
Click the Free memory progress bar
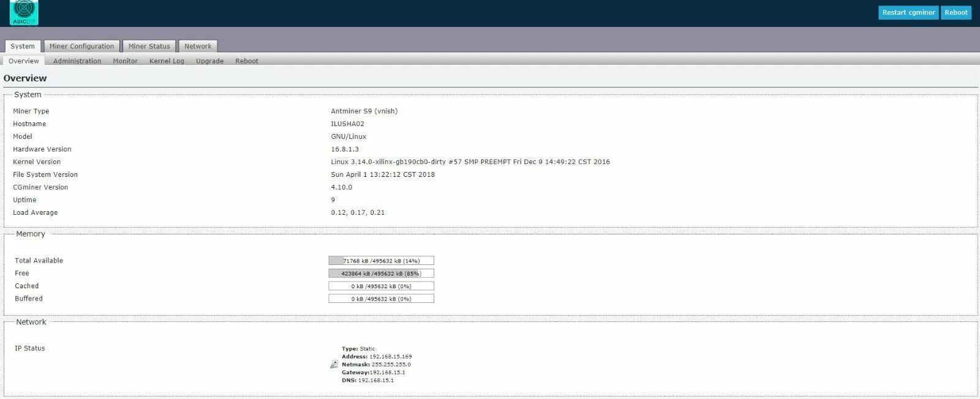tap(381, 274)
